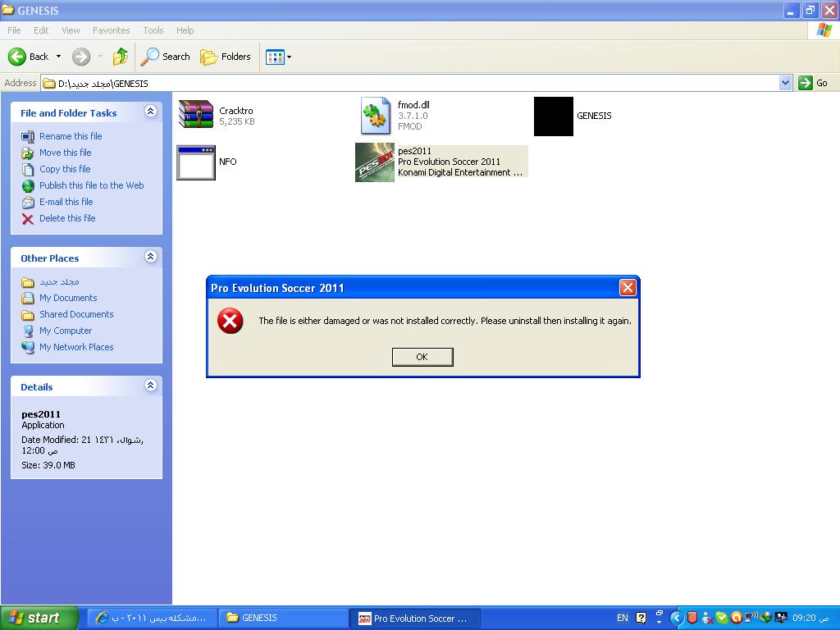Viewport: 840px width, 630px height.
Task: Open the File menu
Action: (x=15, y=30)
